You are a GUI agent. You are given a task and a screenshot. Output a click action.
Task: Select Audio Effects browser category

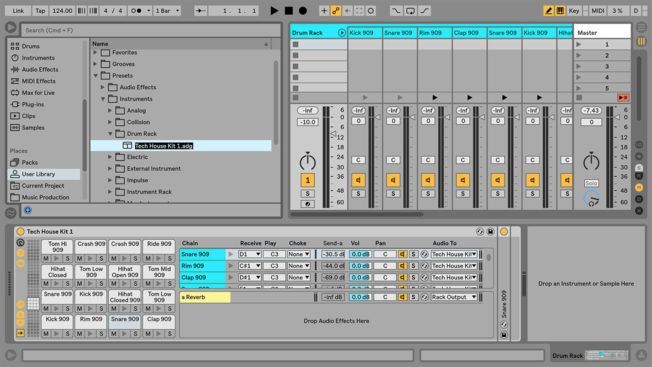(x=40, y=69)
